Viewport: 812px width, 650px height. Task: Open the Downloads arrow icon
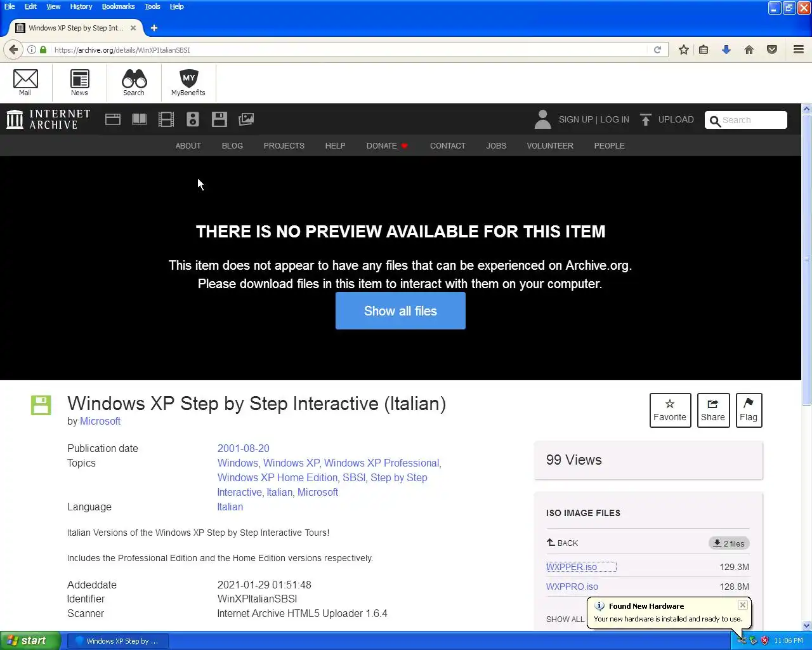[x=726, y=50]
